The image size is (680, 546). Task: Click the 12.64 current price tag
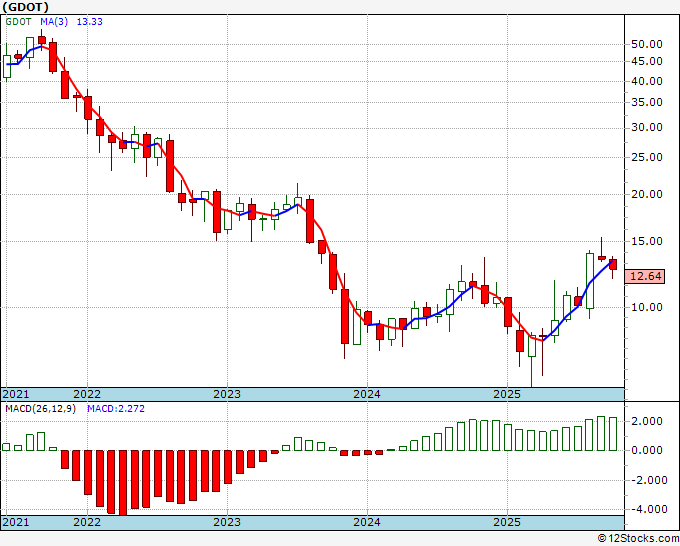pyautogui.click(x=644, y=276)
